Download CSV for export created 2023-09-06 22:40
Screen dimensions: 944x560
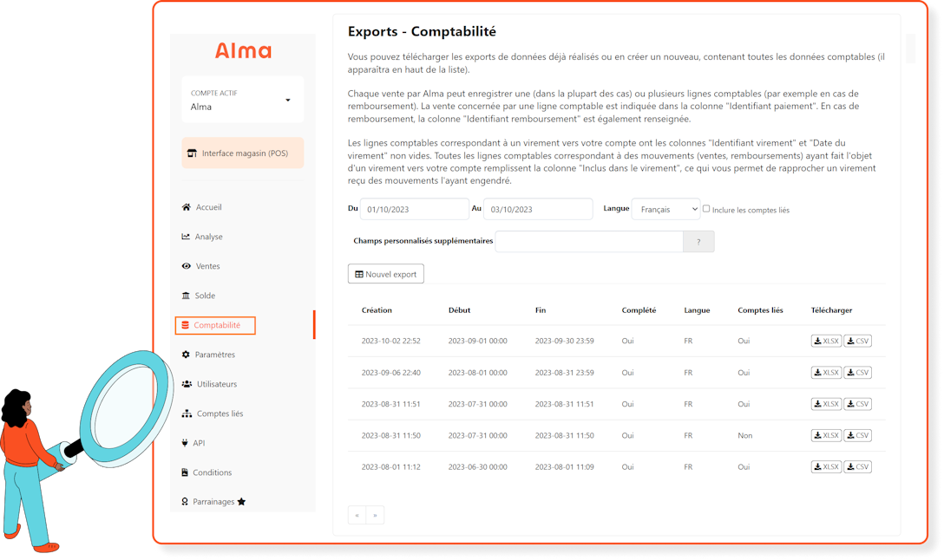[858, 373]
